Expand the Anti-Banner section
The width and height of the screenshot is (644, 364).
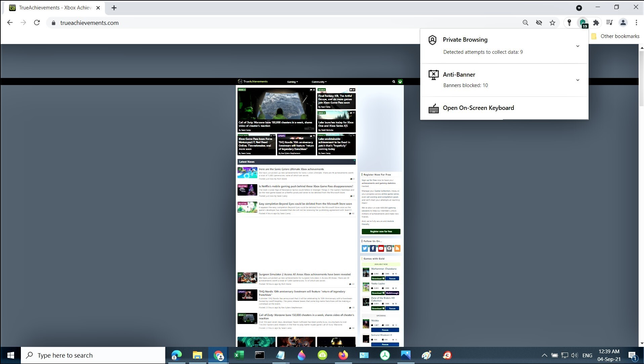[577, 80]
